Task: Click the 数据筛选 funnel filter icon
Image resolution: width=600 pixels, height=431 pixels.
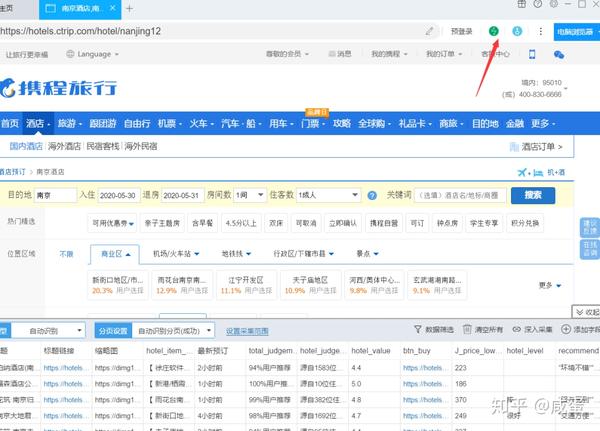Action: click(418, 329)
